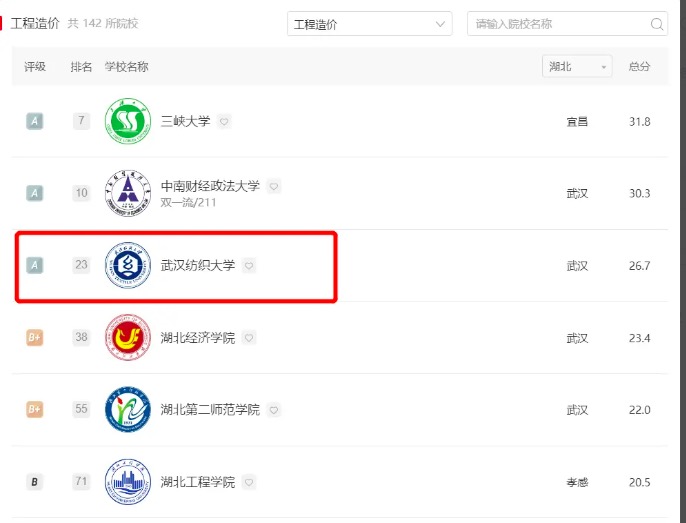Expand the 工程造价 major dropdown

click(x=369, y=24)
